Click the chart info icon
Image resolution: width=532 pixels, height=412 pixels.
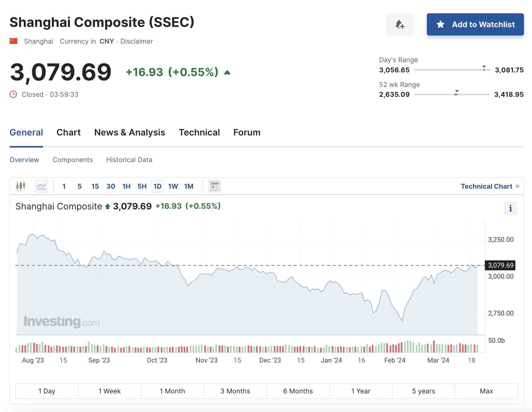point(510,208)
